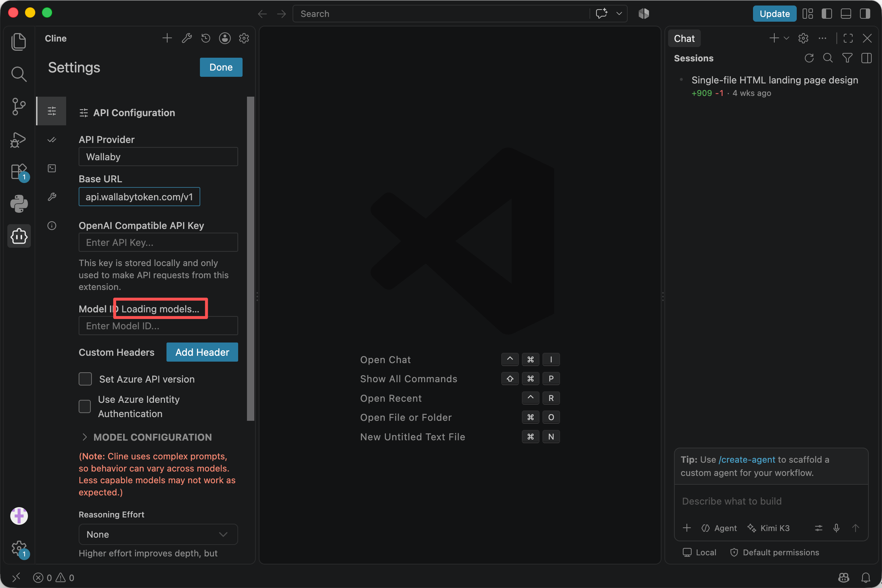Viewport: 882px width, 588px height.
Task: Toggle the bottom panel layout button
Action: pyautogui.click(x=846, y=14)
